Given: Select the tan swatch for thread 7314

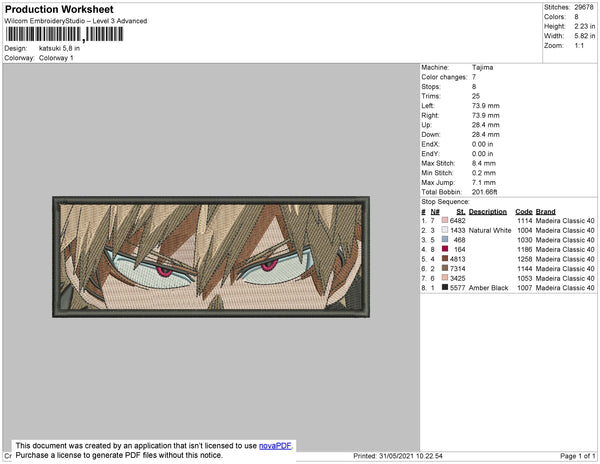Looking at the screenshot, I should click(x=445, y=268).
